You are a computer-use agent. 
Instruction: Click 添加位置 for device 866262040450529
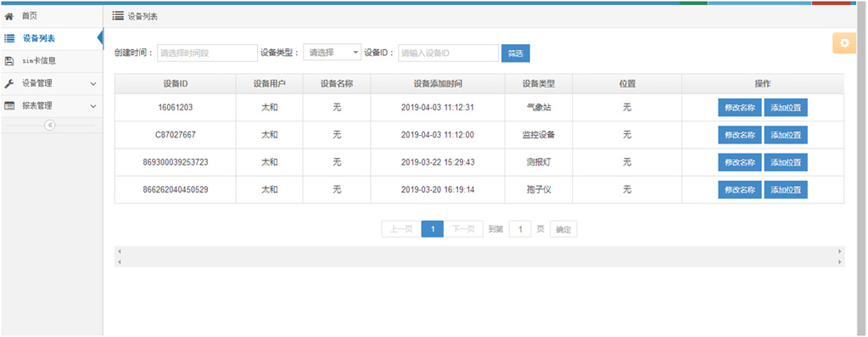pyautogui.click(x=786, y=189)
